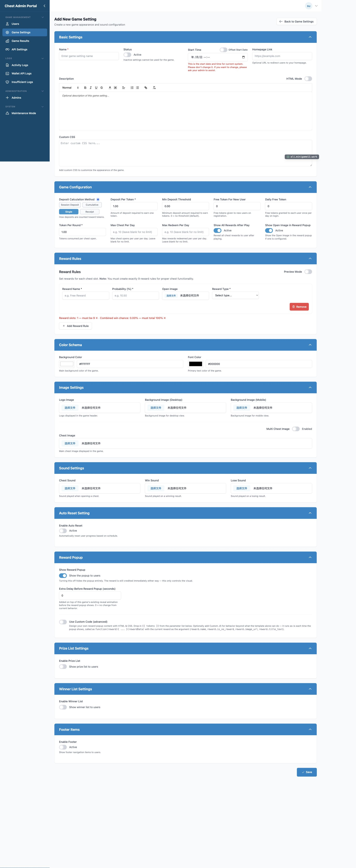Toggle Show All Rewards After Play

[x=217, y=230]
